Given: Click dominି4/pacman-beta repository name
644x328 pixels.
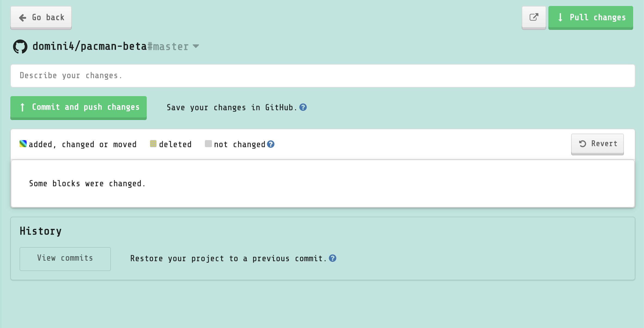Looking at the screenshot, I should (90, 46).
